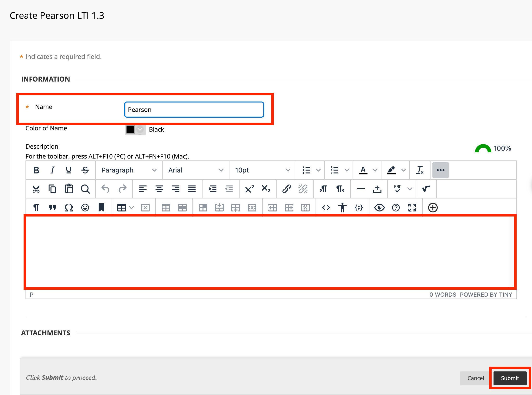Align text right
532x395 pixels.
(x=176, y=189)
